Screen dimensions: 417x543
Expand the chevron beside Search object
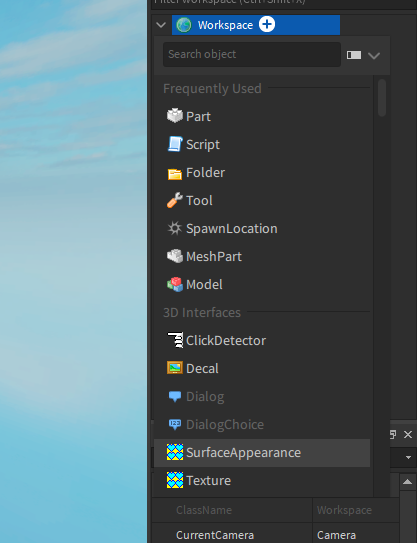374,55
